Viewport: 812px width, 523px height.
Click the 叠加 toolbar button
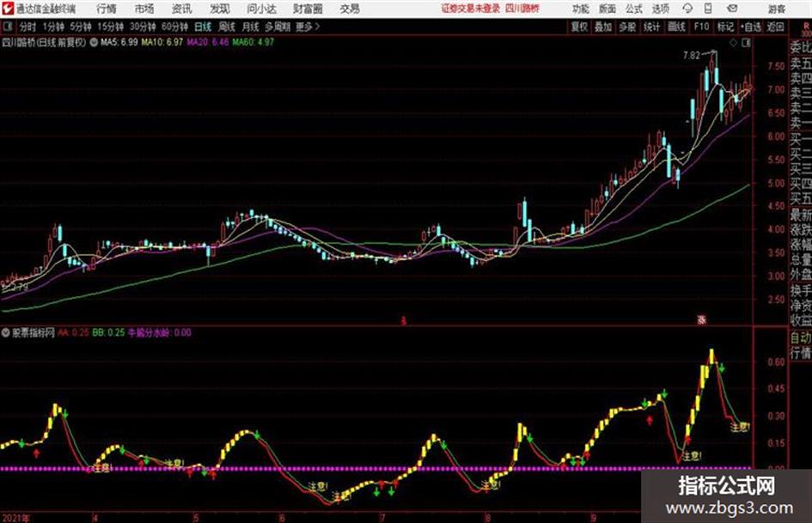pos(603,27)
